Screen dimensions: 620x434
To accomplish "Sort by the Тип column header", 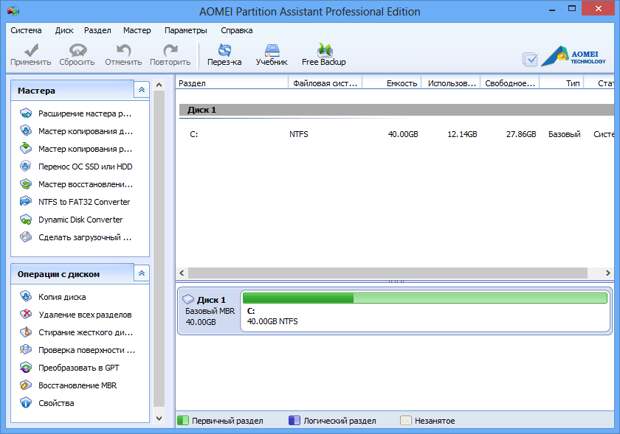I will tap(562, 83).
